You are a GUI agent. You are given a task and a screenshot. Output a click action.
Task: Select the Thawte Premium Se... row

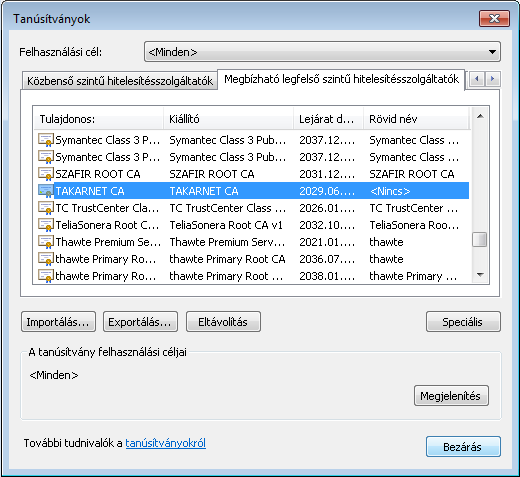click(252, 242)
